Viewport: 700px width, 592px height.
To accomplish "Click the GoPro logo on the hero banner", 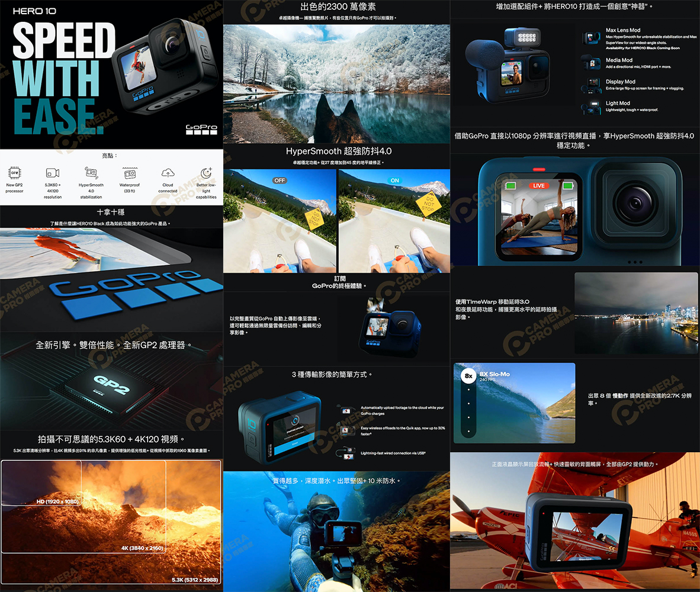I will [201, 129].
